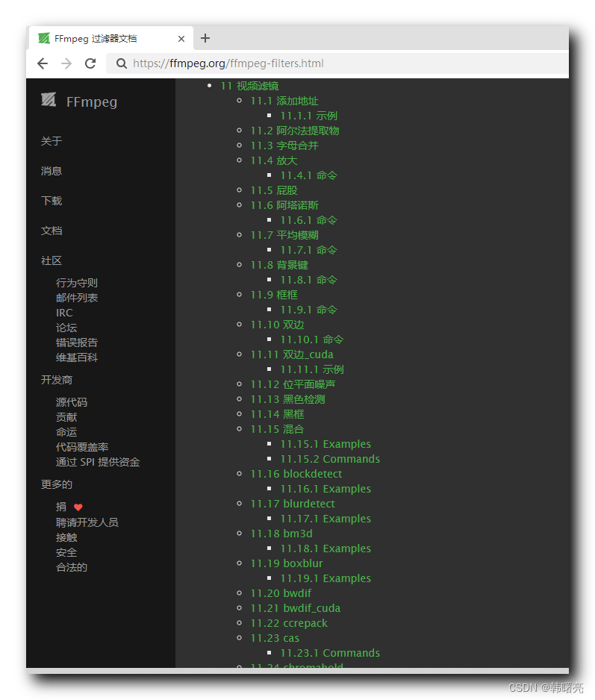Image resolution: width=595 pixels, height=700 pixels.
Task: Click the FFmpeg site title text
Action: (x=92, y=101)
